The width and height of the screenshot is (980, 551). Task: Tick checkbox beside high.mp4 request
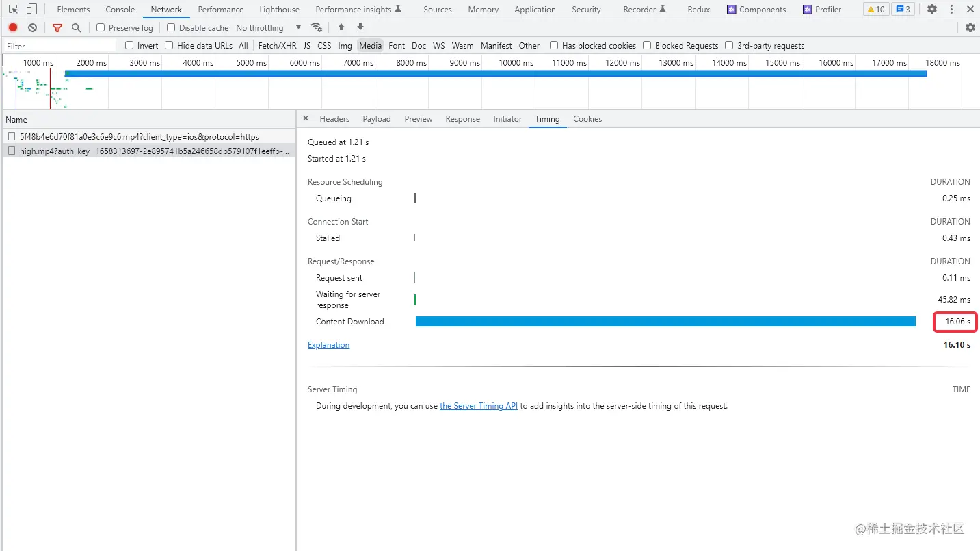click(x=12, y=151)
